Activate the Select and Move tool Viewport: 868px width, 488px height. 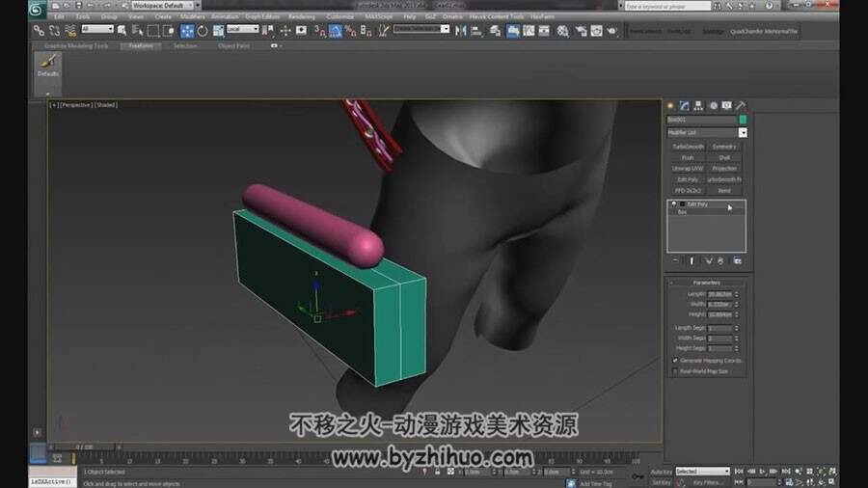tap(187, 31)
